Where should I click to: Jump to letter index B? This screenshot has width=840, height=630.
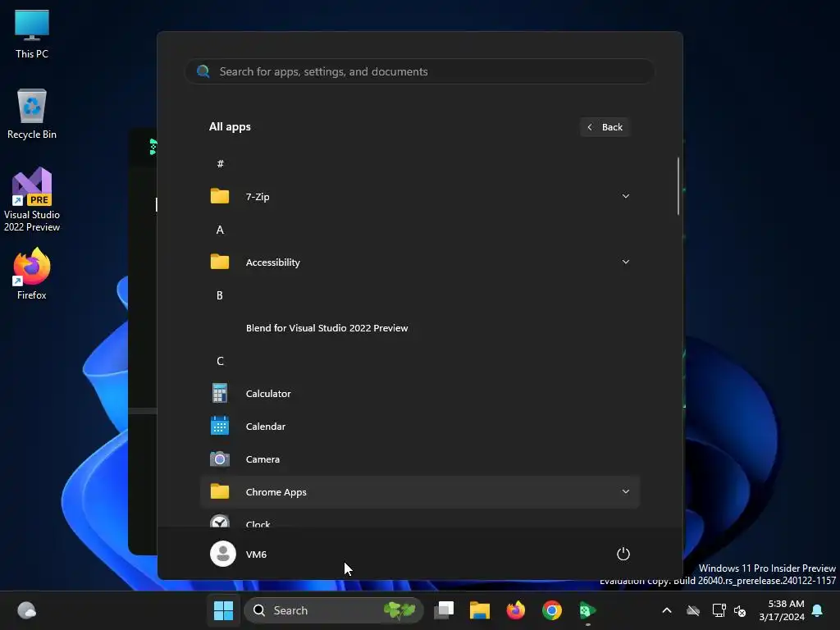220,295
